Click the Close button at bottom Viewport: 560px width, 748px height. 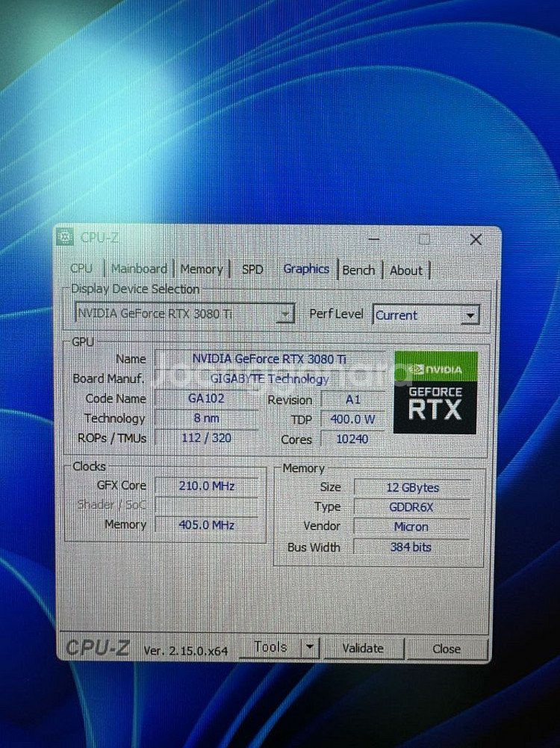[447, 649]
